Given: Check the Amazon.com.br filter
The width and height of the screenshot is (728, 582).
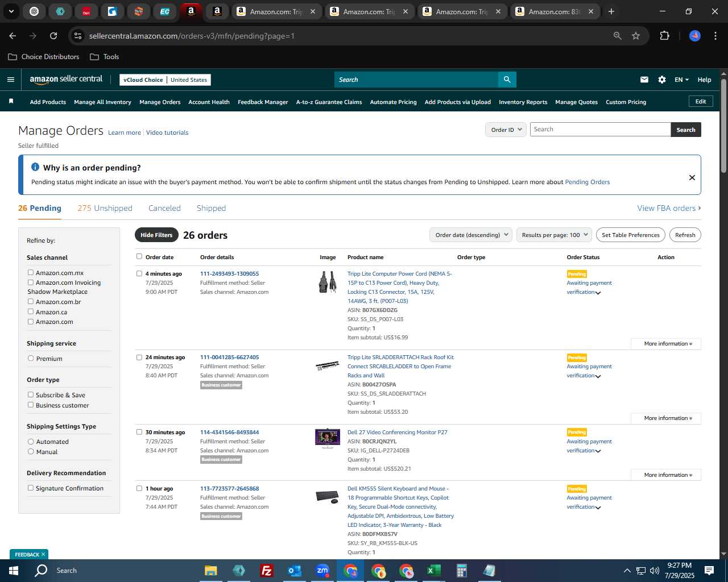Looking at the screenshot, I should pyautogui.click(x=31, y=301).
